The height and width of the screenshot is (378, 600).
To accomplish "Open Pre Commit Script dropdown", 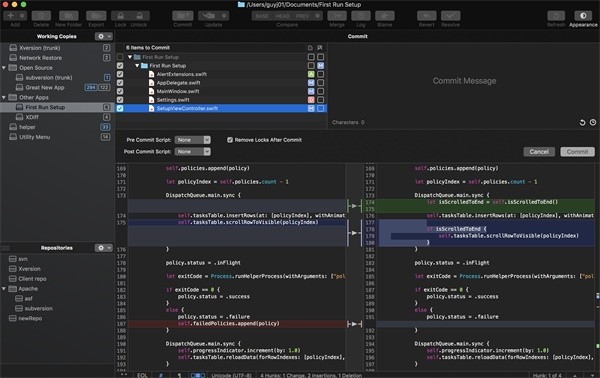I will (x=192, y=140).
